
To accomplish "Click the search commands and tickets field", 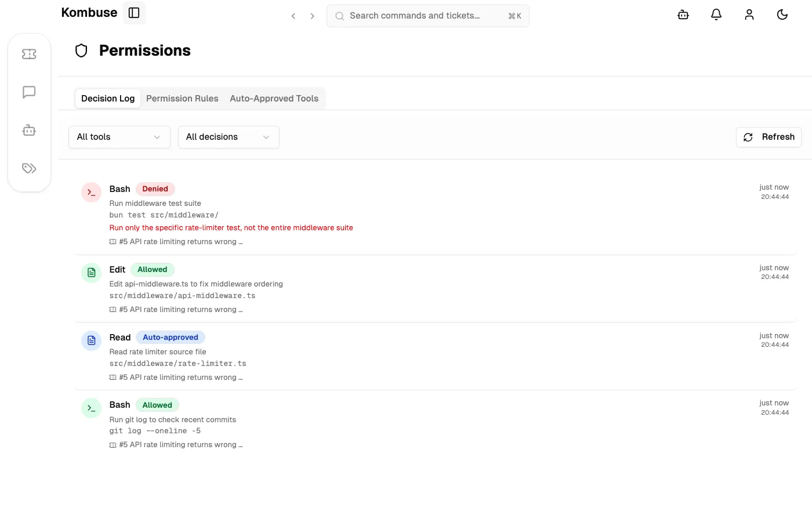I will point(427,16).
